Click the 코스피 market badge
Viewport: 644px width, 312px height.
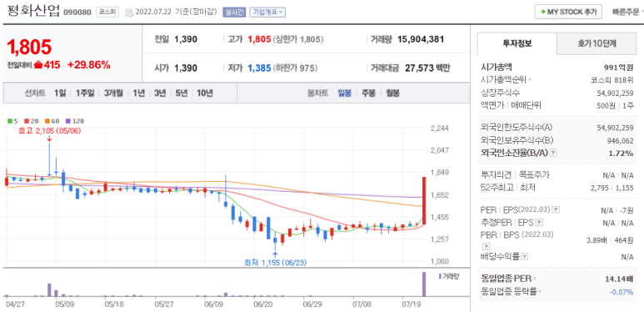point(107,13)
